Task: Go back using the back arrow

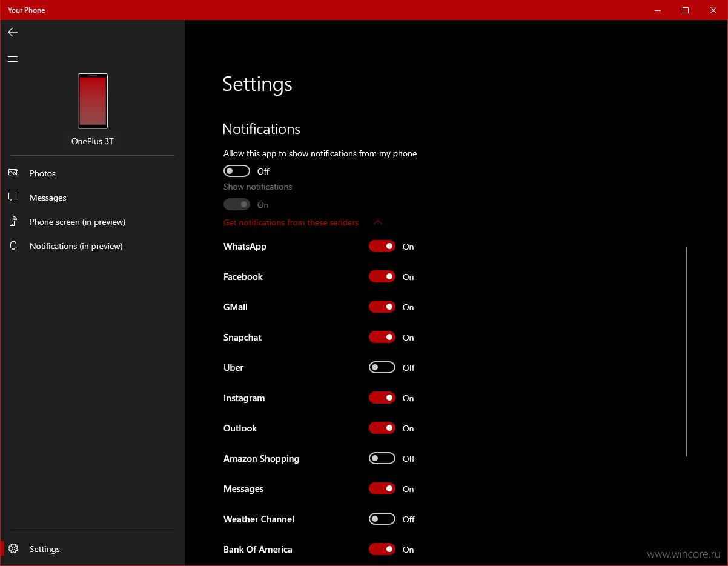Action: [x=13, y=32]
